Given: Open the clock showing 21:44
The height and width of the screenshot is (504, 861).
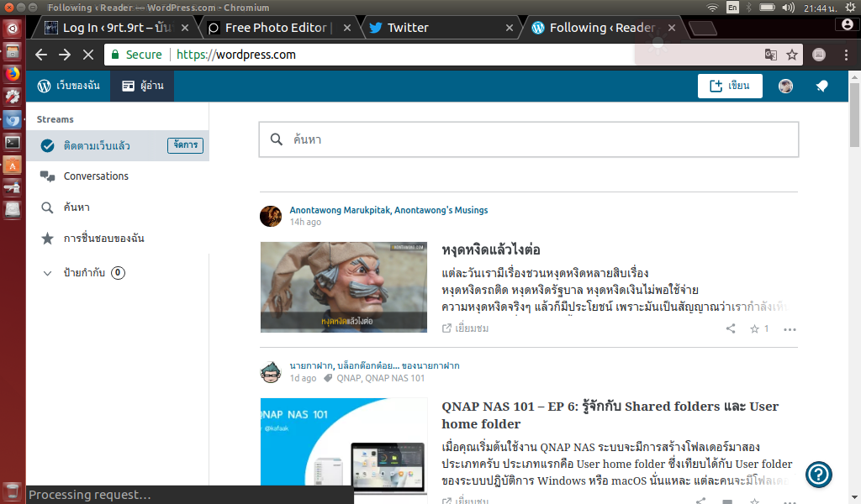Looking at the screenshot, I should (821, 8).
